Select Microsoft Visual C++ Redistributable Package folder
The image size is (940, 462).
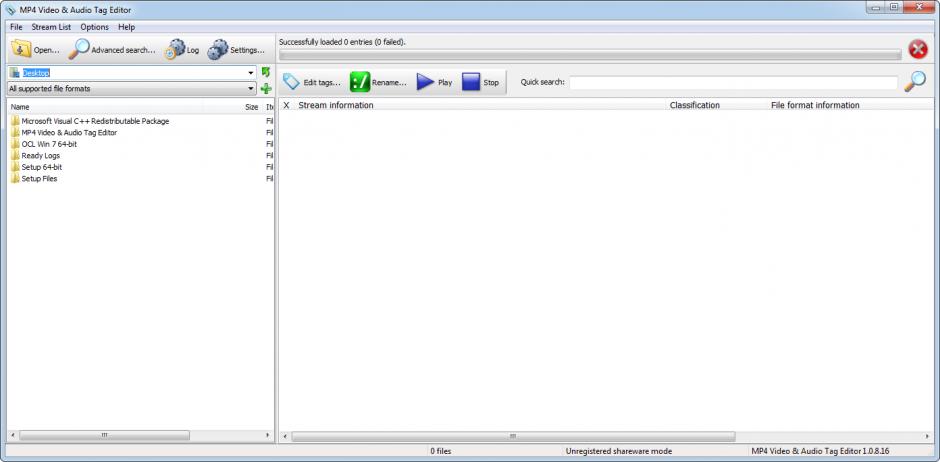point(90,121)
